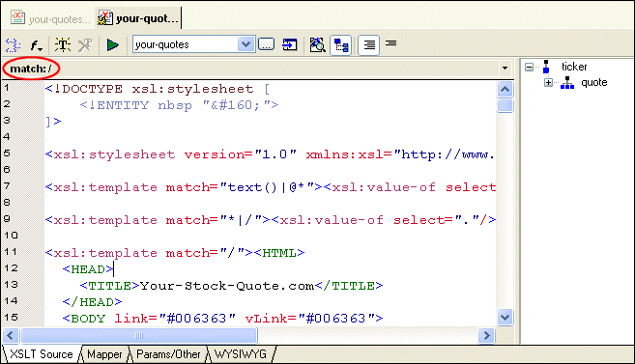Open the your-quotes scenario dropdown arrow
This screenshot has height=364, width=635.
[x=245, y=44]
